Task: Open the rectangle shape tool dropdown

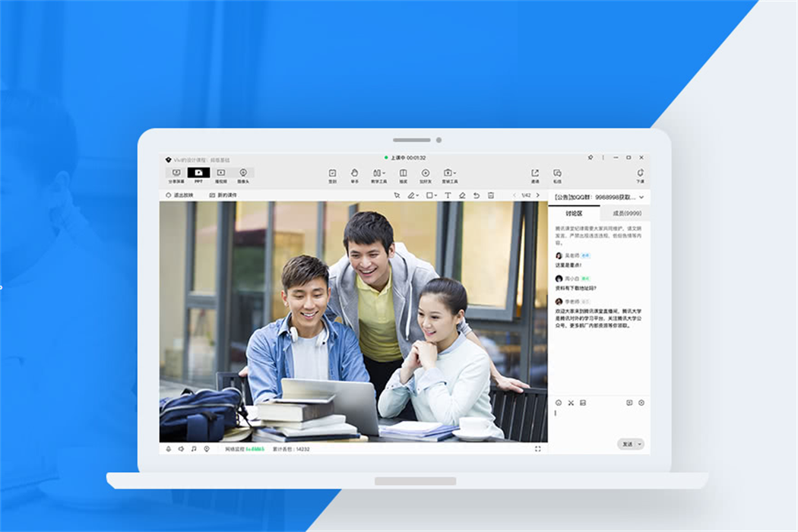Action: coord(431,195)
